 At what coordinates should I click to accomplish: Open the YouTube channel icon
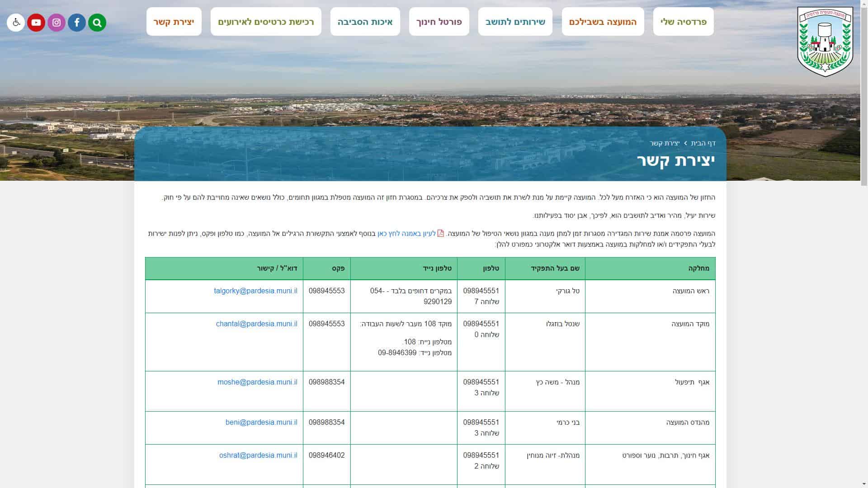pyautogui.click(x=36, y=23)
